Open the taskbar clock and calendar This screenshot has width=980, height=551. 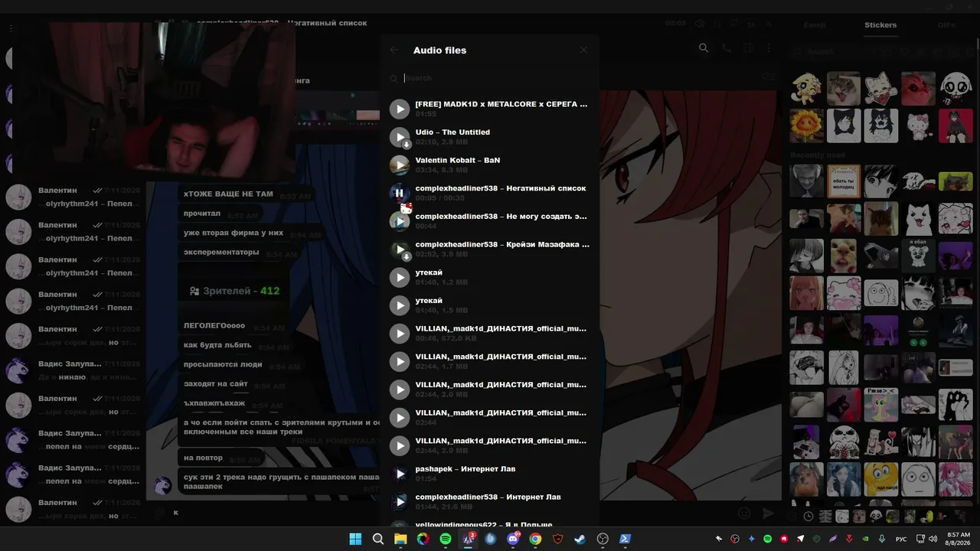[x=958, y=539]
